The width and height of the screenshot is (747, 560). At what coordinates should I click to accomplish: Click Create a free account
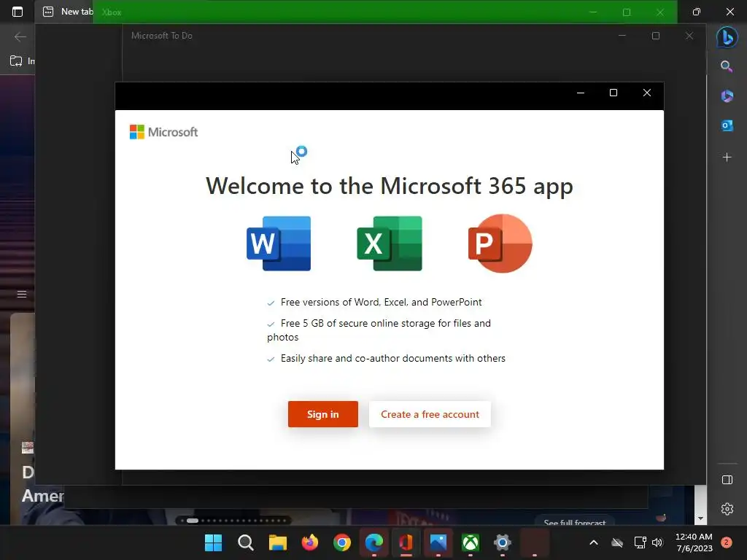[430, 414]
